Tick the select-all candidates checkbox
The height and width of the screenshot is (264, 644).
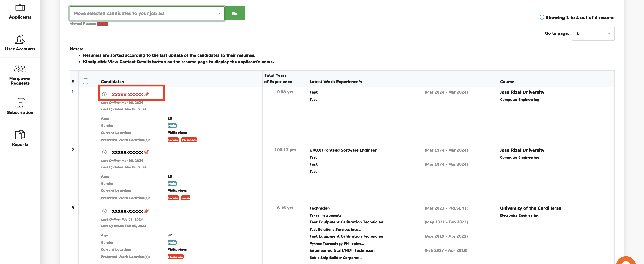tap(86, 81)
